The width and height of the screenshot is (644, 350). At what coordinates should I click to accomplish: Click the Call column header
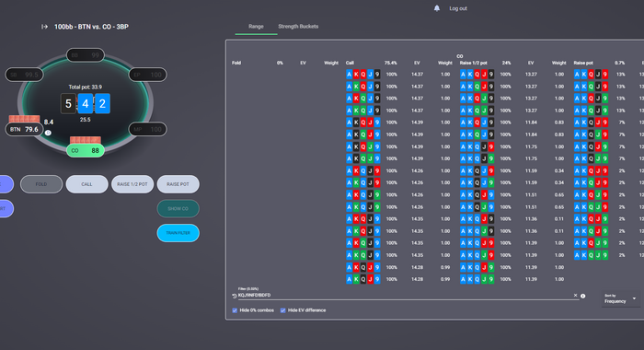click(350, 63)
